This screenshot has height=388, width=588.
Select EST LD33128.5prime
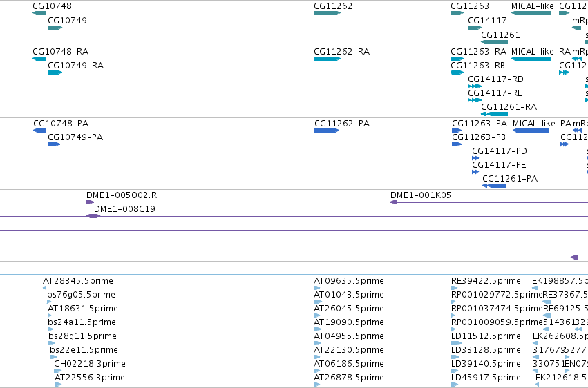[x=455, y=357]
